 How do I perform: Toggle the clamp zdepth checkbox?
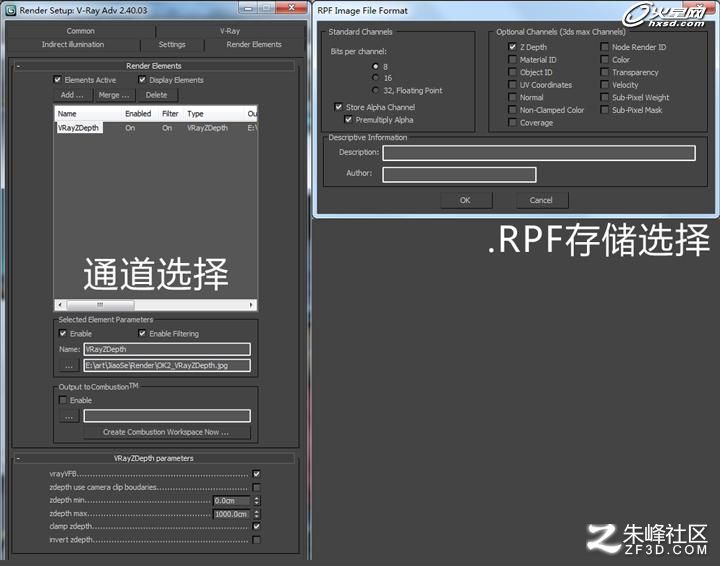click(257, 527)
